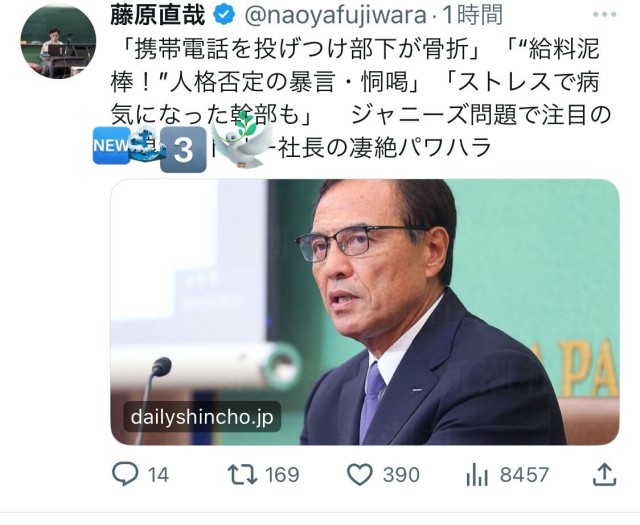640x525 pixels.
Task: Like the tweet with the heart icon
Action: click(x=360, y=474)
